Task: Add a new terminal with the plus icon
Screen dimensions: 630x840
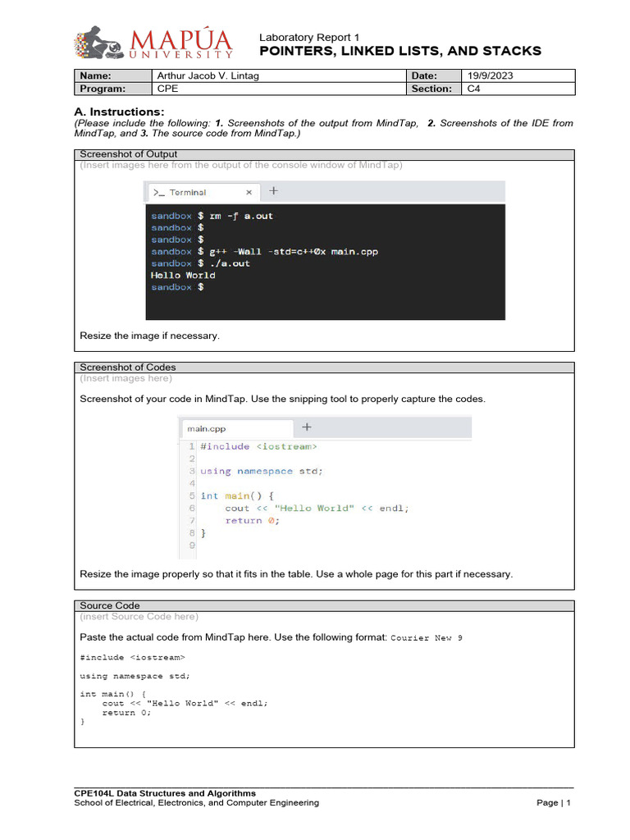Action: [273, 190]
